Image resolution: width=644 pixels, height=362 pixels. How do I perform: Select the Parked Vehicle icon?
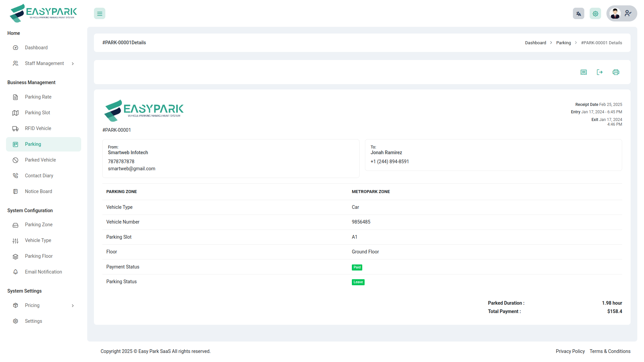tap(15, 160)
